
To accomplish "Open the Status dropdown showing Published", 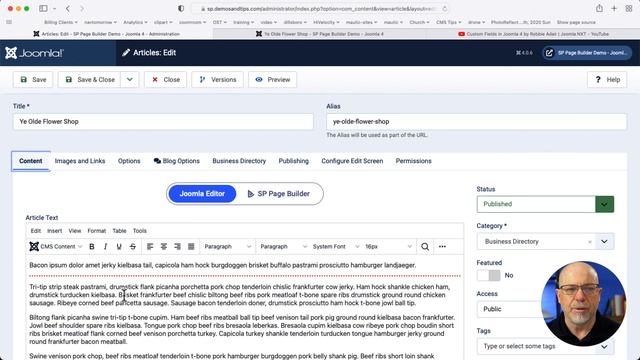I will (545, 204).
